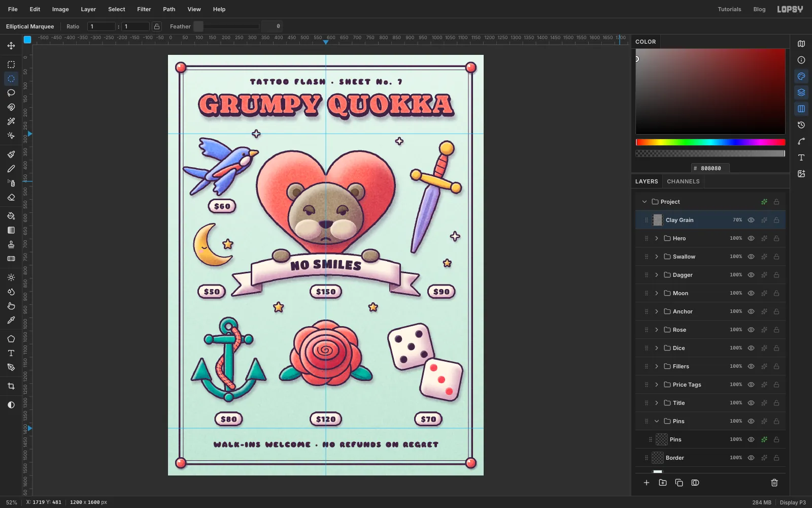Open the Layer menu
The height and width of the screenshot is (508, 812).
point(88,9)
